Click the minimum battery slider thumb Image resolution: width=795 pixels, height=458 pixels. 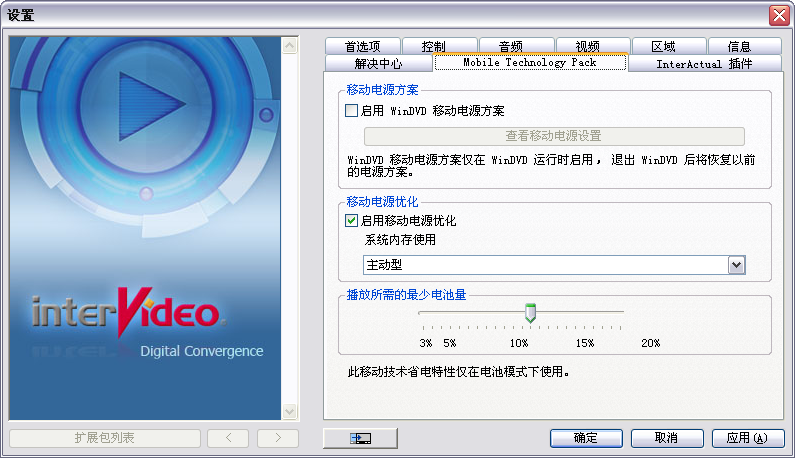tap(530, 313)
